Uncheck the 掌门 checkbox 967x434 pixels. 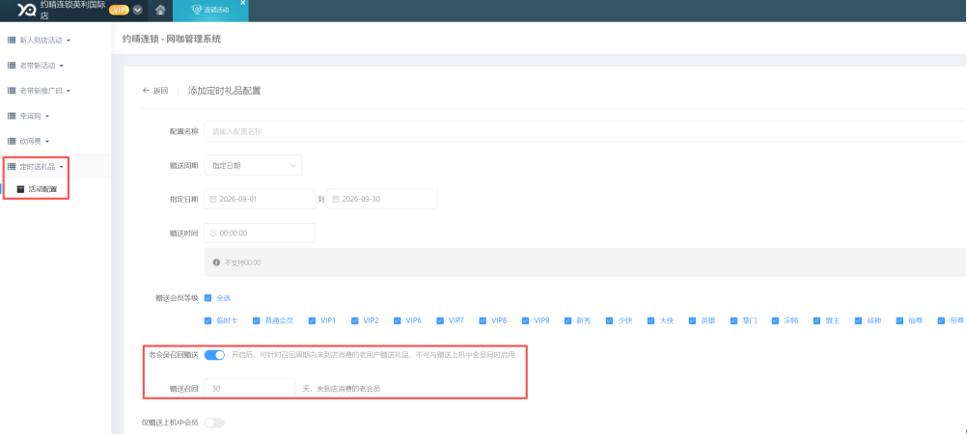734,321
